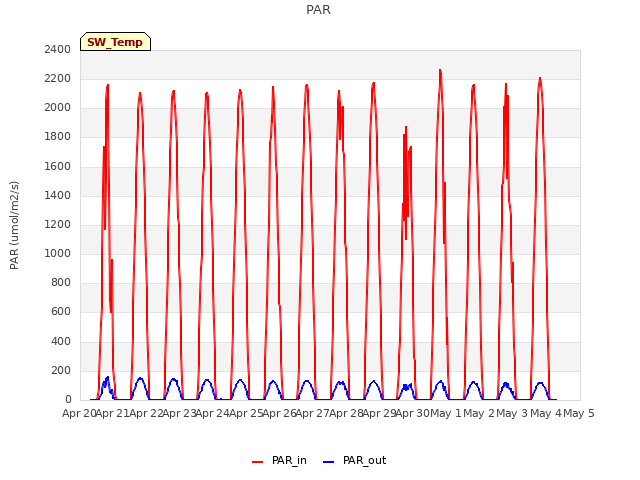Viewport: 640px width, 480px height.
Task: Click the blue PAR_out legend color marker
Action: tap(329, 462)
